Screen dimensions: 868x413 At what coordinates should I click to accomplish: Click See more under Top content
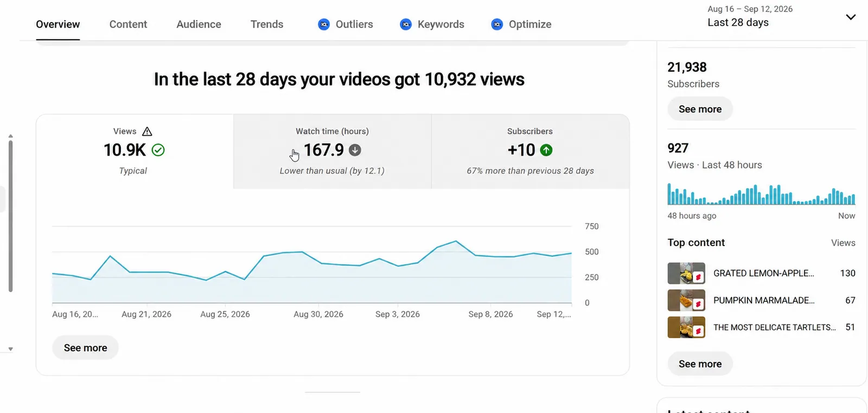click(x=700, y=364)
